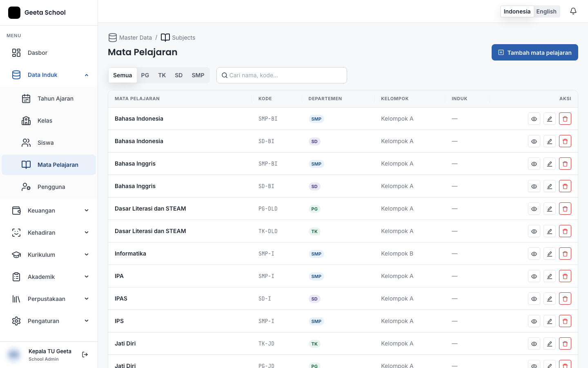
Task: Switch language to Indonesia
Action: tap(517, 11)
